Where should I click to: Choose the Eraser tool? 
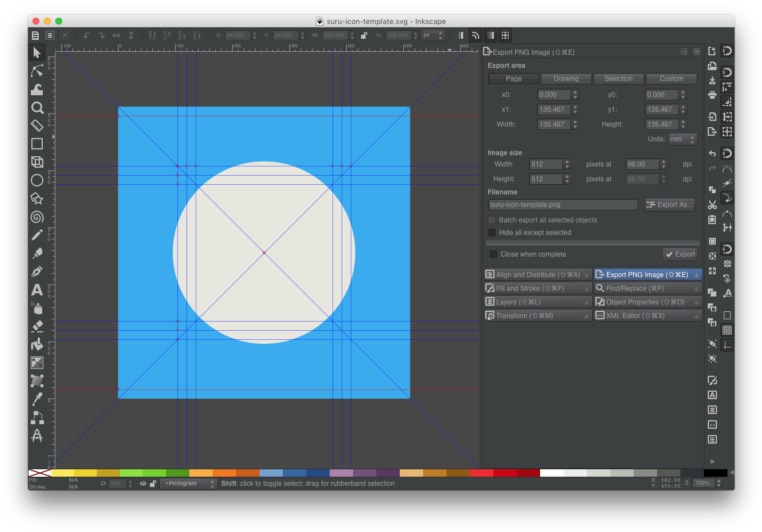[x=37, y=326]
